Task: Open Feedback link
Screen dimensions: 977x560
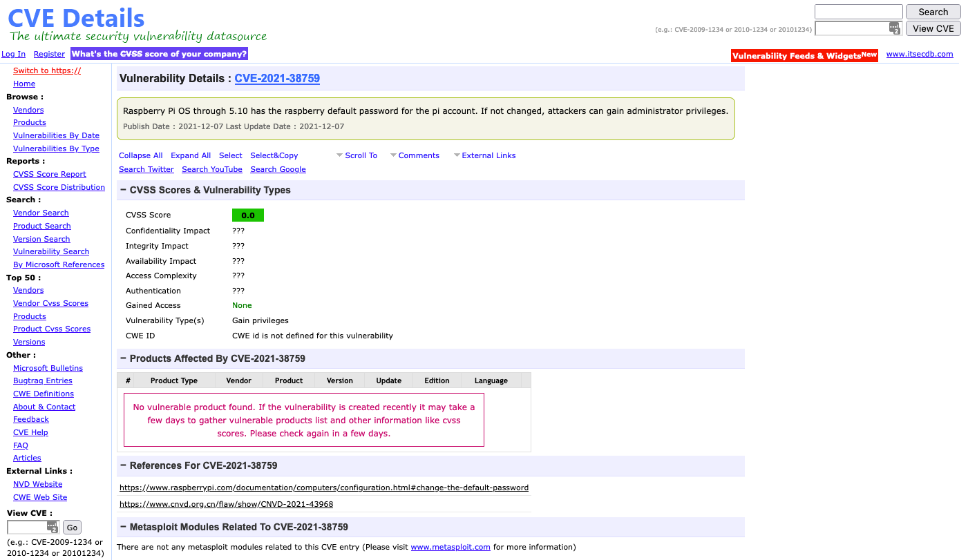Action: tap(31, 419)
